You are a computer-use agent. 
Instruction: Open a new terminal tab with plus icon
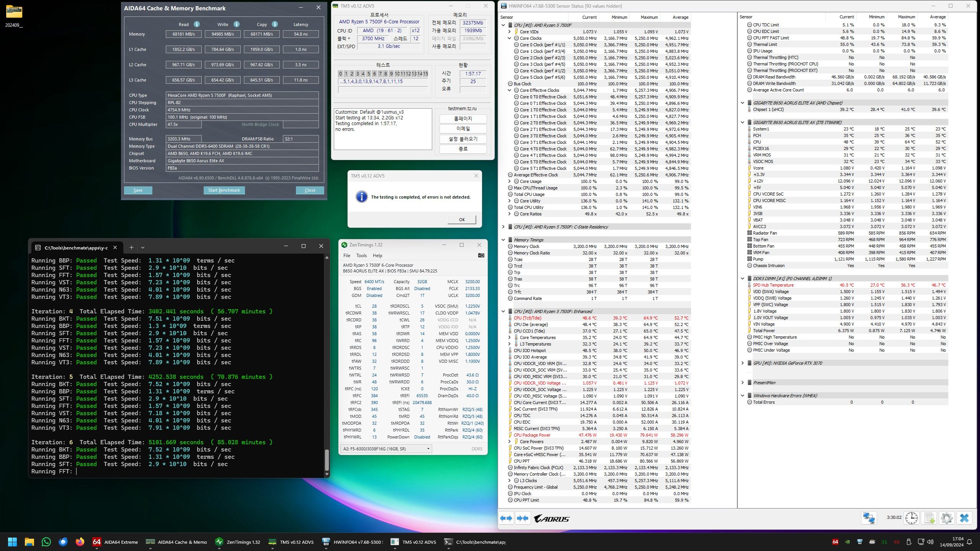click(x=131, y=247)
